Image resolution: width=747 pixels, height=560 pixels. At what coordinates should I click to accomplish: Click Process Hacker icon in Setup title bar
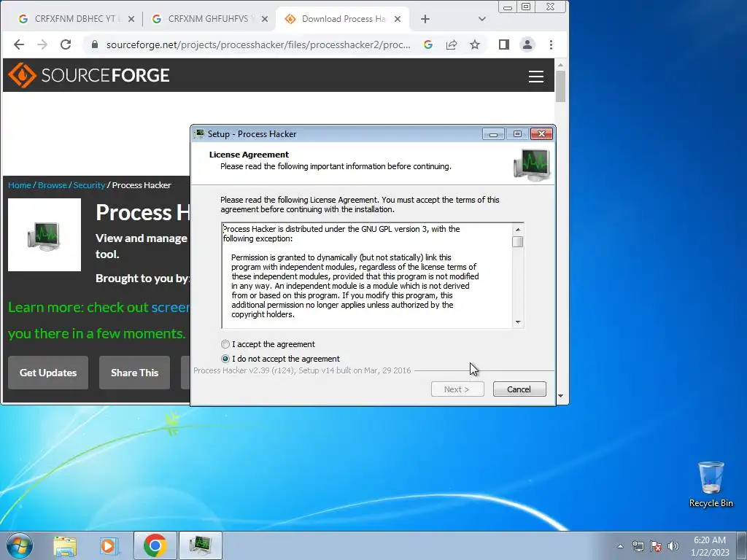click(x=200, y=134)
